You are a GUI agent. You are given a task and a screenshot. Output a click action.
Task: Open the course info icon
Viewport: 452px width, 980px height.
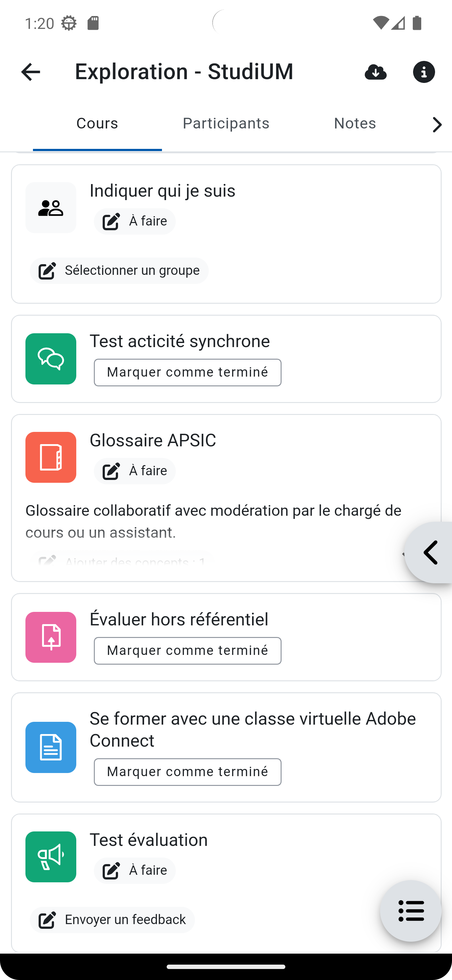424,72
